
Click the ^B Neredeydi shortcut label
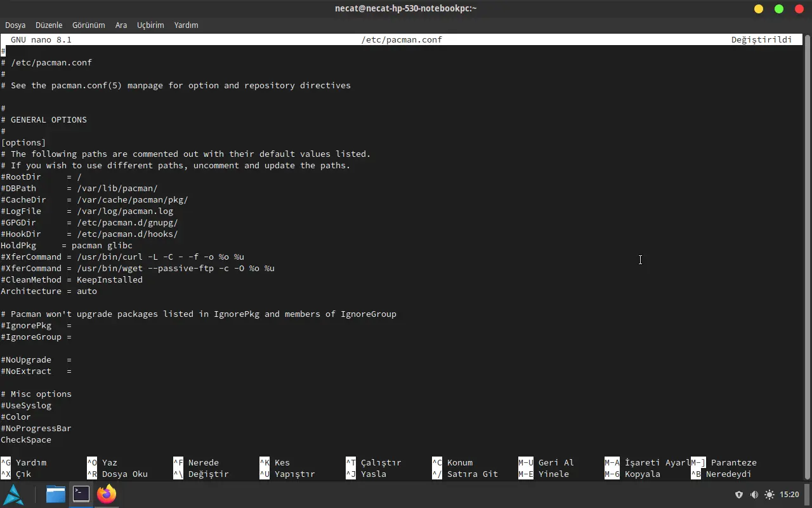(721, 474)
